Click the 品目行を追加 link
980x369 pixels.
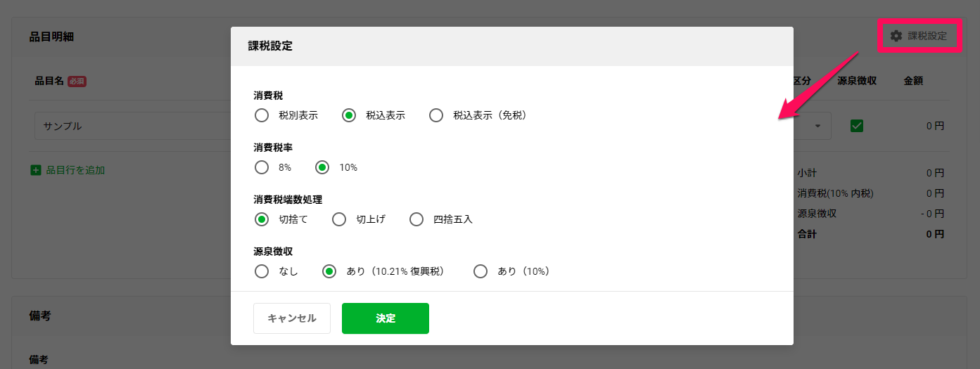pyautogui.click(x=75, y=170)
